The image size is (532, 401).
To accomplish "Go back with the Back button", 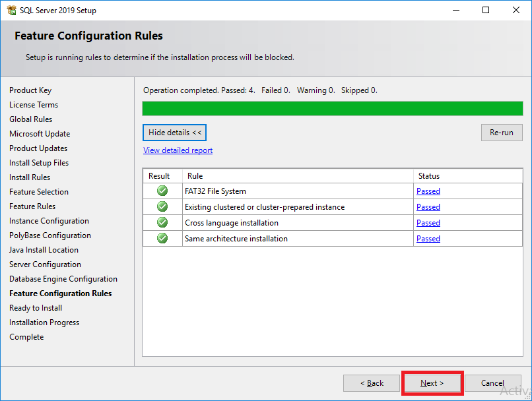I will point(372,383).
